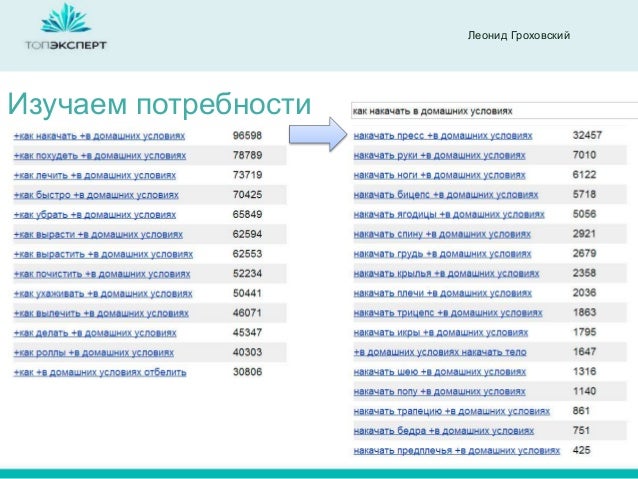The image size is (638, 479).
Task: Click the heading 'Изучаем потребности'
Action: [159, 104]
